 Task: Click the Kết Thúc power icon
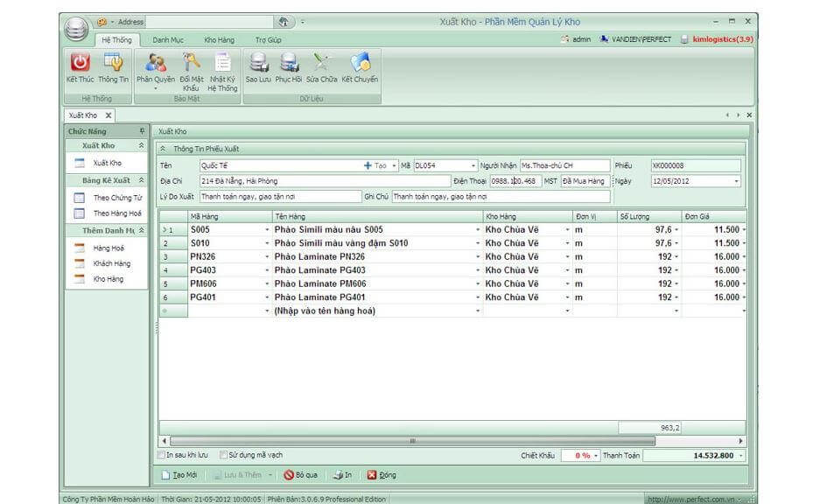[80, 63]
